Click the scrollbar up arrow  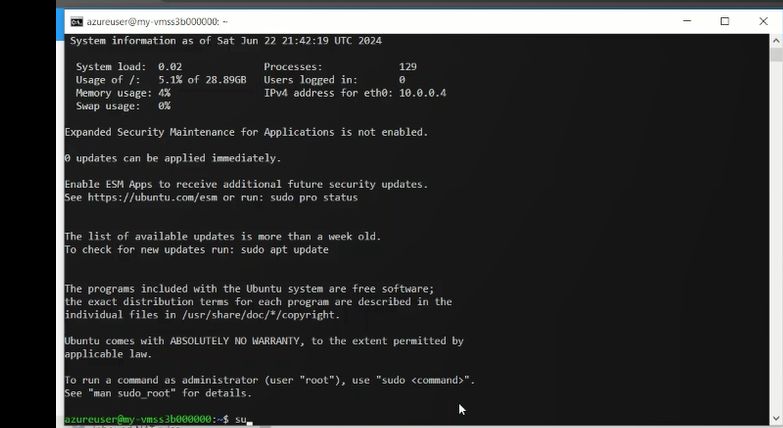coord(776,40)
